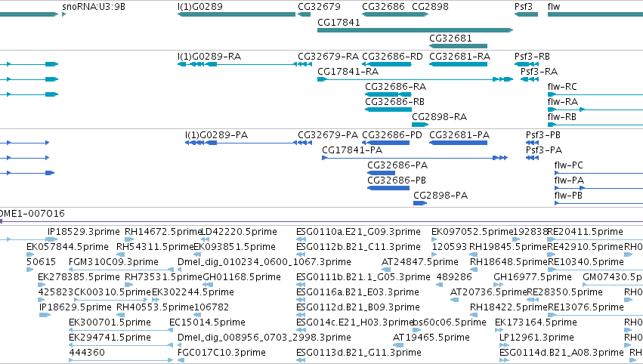Select Dmel_dig_010234_0600_1067.3prime feature
This screenshot has height=364, width=643.
pos(180,270)
